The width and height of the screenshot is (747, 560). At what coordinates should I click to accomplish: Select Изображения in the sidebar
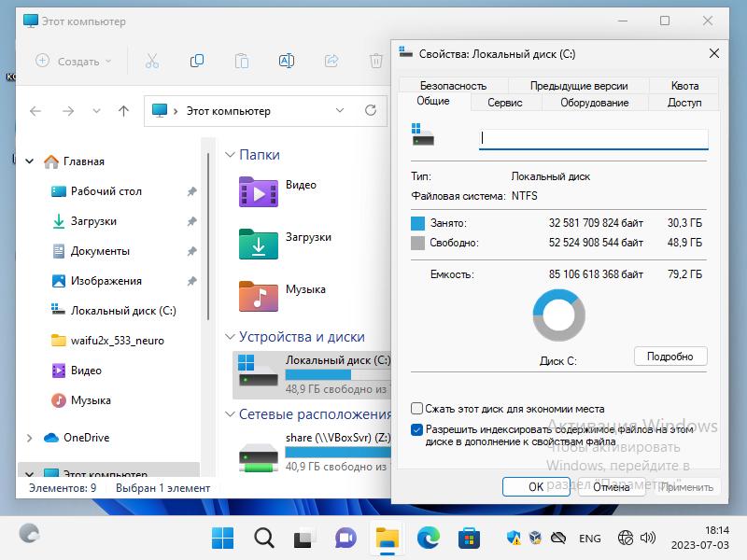point(106,281)
